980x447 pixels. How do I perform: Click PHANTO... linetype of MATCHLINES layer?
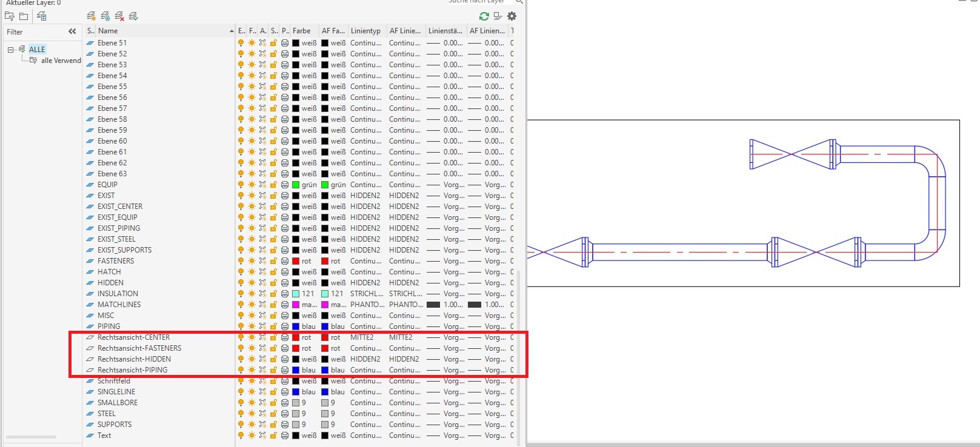point(367,305)
